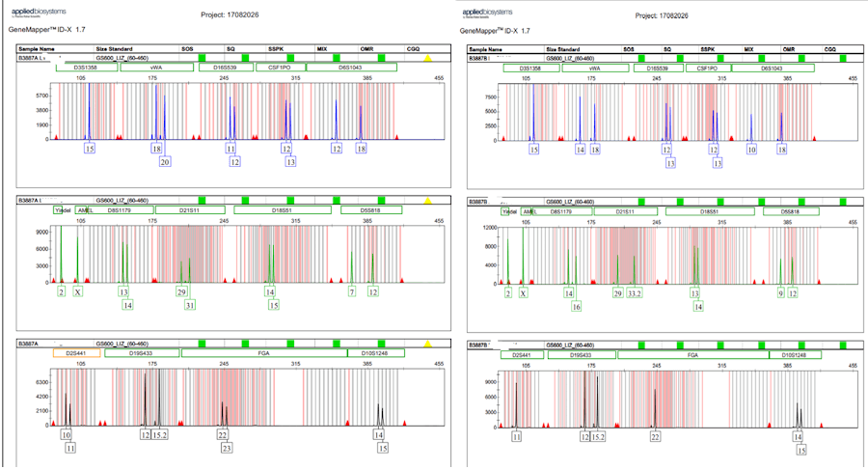Screen dimensions: 868x469
Task: Click the green SQ flag in B3887A D3S1358 row
Action: [246, 58]
